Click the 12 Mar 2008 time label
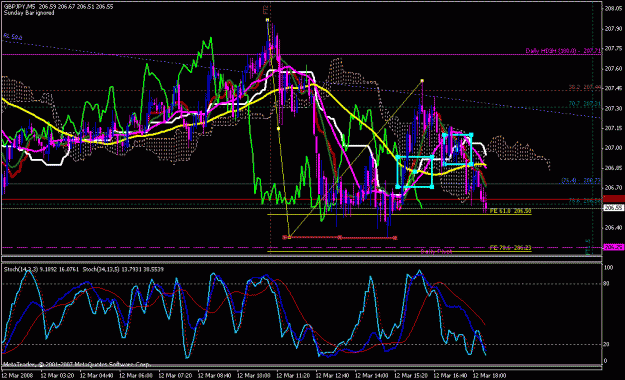 (x=17, y=375)
